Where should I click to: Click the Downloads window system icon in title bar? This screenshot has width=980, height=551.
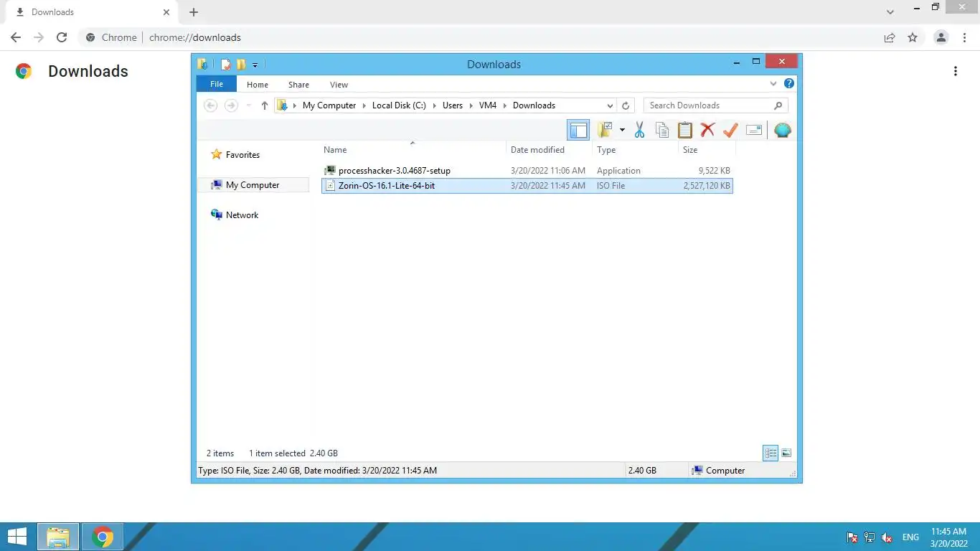click(203, 65)
